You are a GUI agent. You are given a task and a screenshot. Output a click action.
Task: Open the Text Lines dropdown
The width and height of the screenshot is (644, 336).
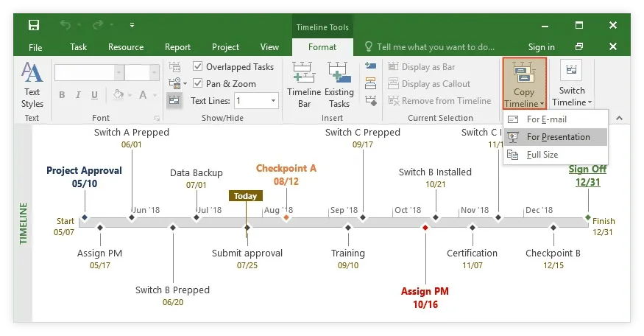click(x=273, y=100)
